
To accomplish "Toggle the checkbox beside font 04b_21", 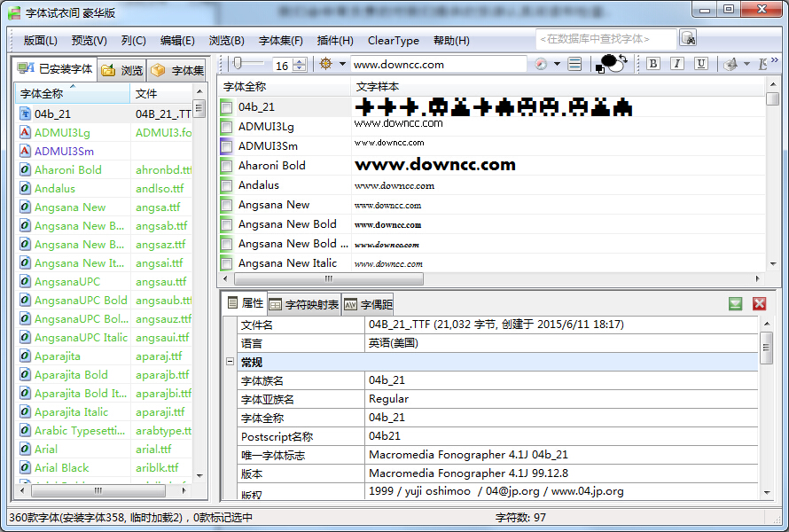I will pyautogui.click(x=229, y=106).
